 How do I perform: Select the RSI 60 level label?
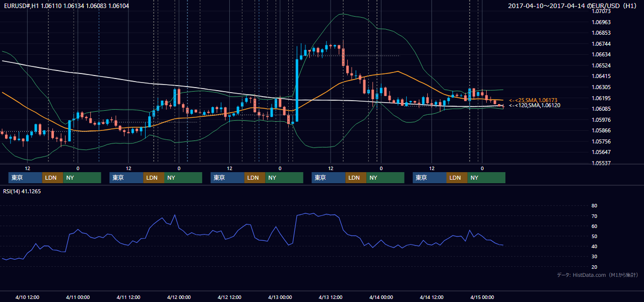pos(594,226)
